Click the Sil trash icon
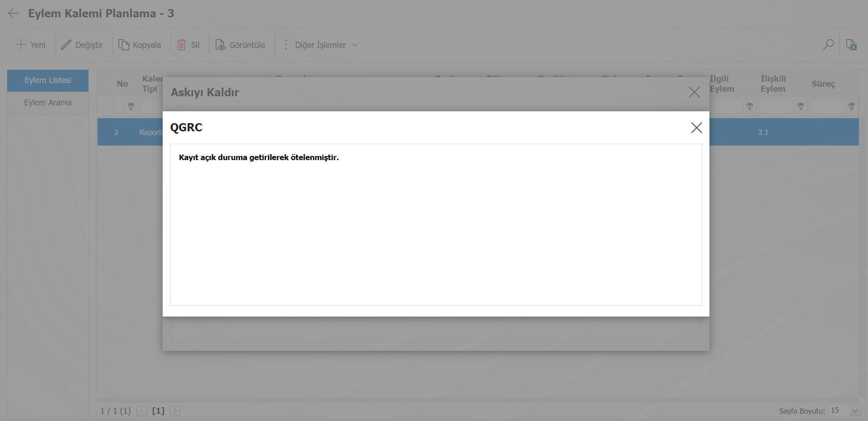The image size is (868, 421). 181,45
